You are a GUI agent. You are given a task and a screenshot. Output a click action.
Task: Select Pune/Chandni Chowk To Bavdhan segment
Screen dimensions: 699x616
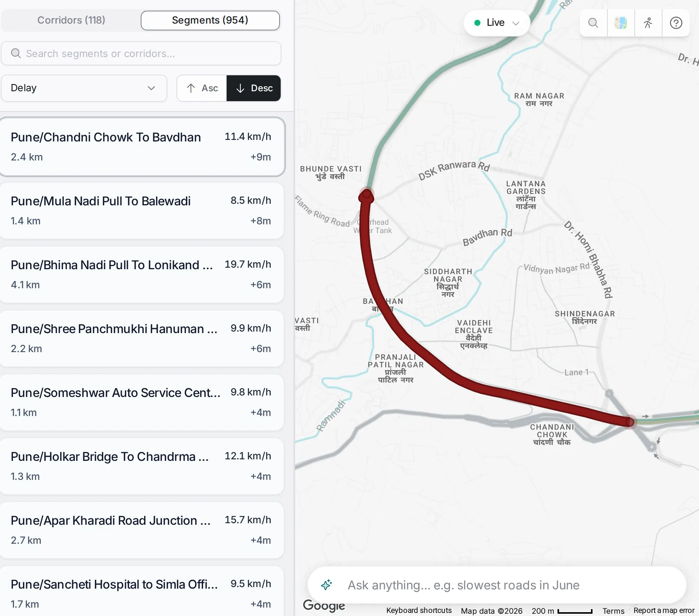[141, 147]
